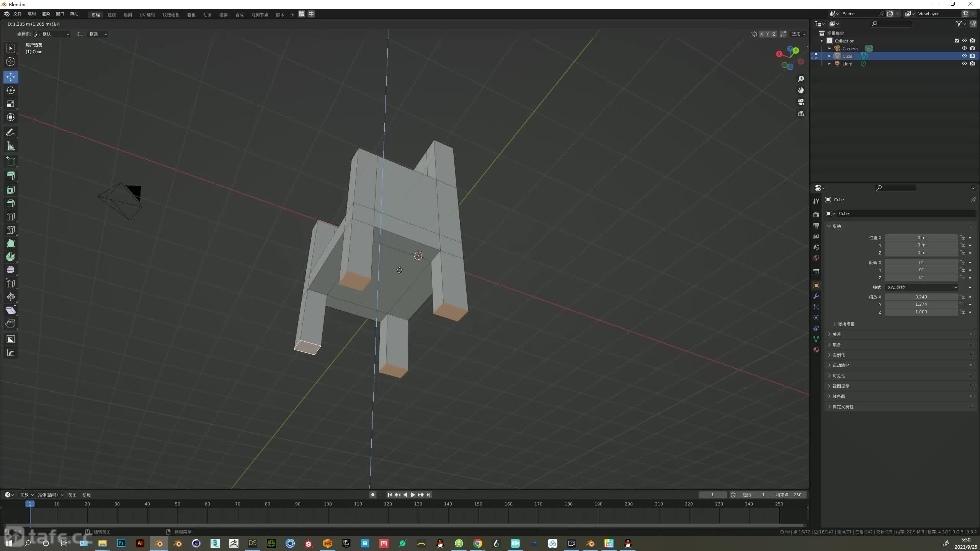Open the Modifiers wrench properties tab
980x551 pixels.
[x=816, y=296]
